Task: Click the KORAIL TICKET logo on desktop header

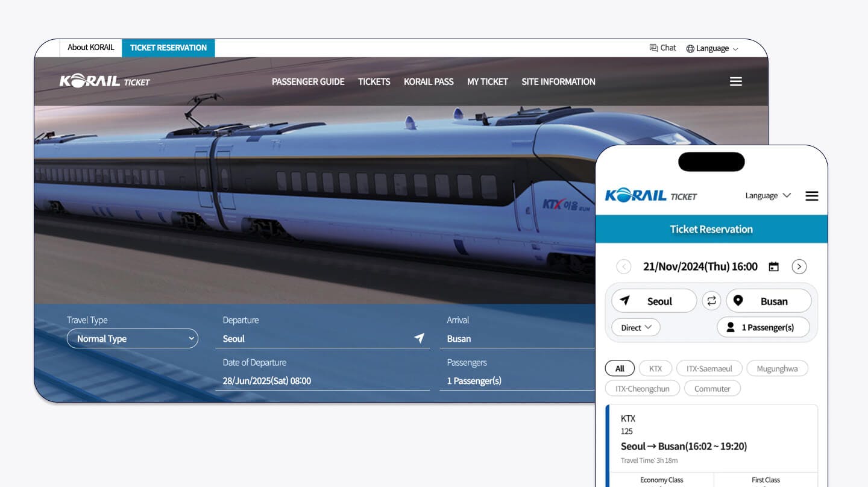Action: click(104, 81)
